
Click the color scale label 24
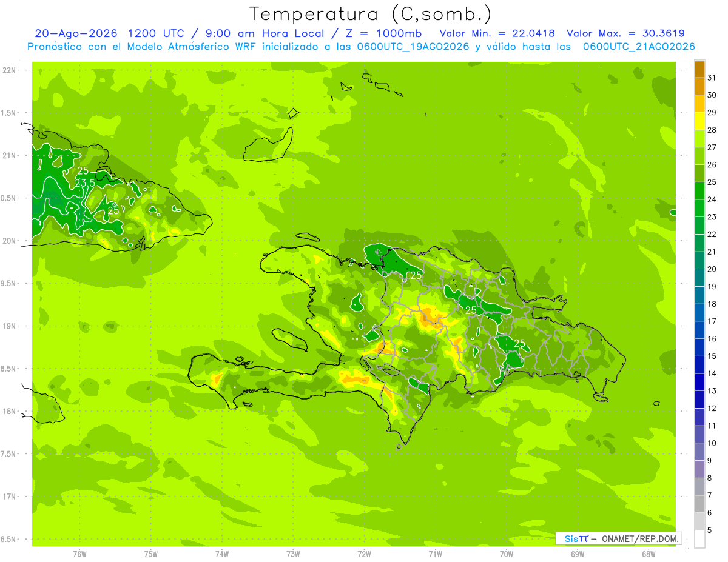[x=712, y=199]
